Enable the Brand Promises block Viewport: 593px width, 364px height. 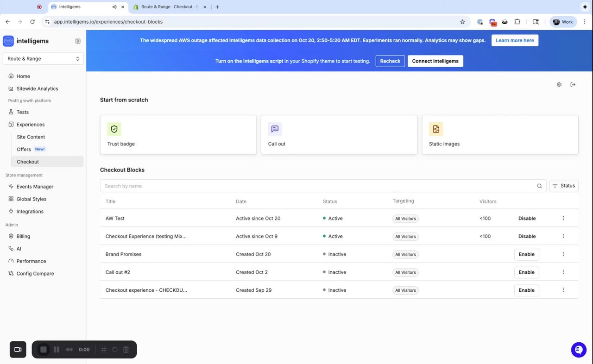527,254
